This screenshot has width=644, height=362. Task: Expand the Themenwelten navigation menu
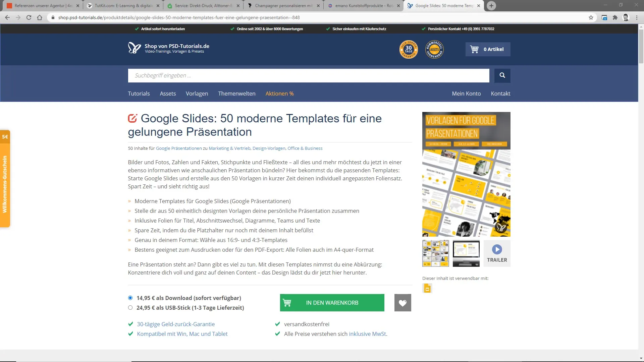tap(236, 94)
